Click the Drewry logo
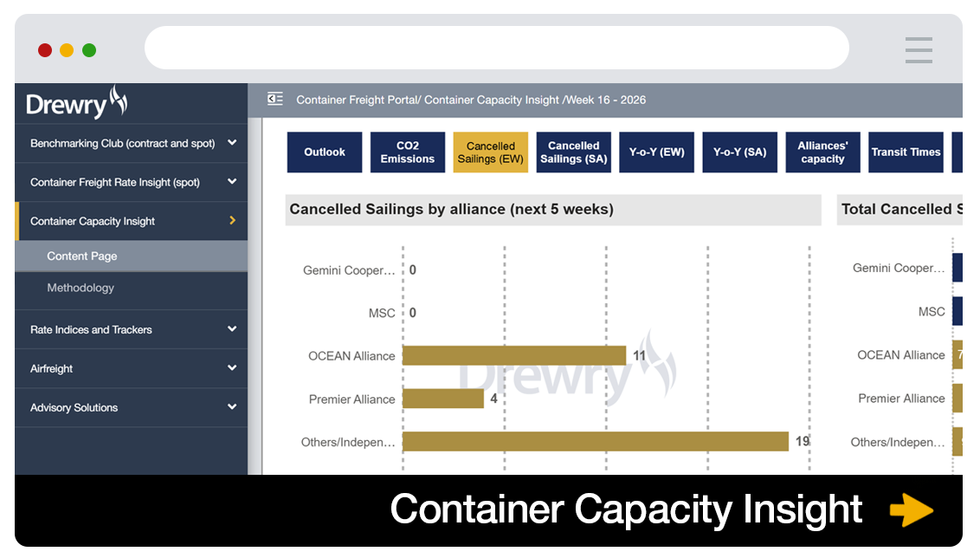This screenshot has width=980, height=558. (x=77, y=102)
